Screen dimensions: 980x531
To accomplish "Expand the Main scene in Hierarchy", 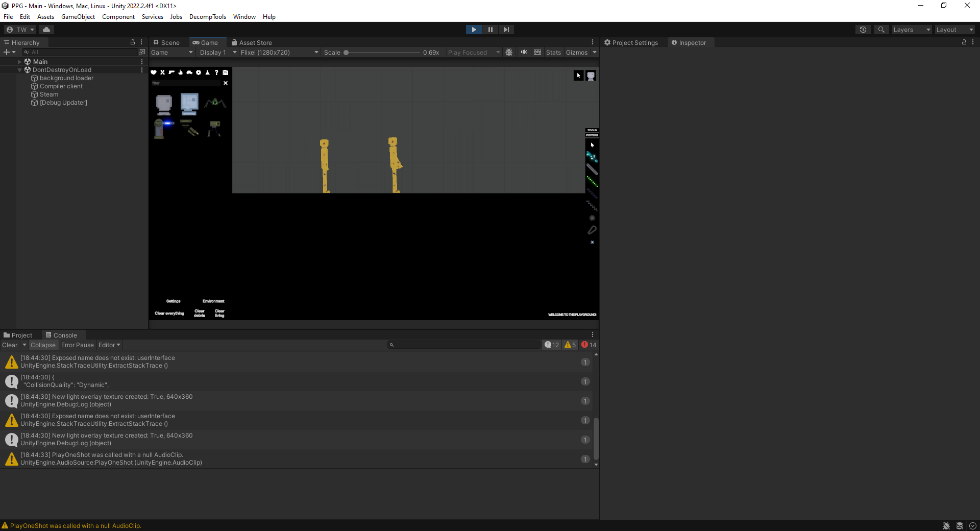I will point(20,62).
